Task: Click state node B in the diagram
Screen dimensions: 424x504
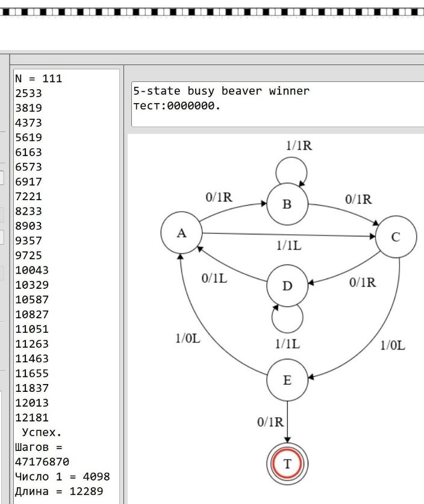Action: [287, 204]
